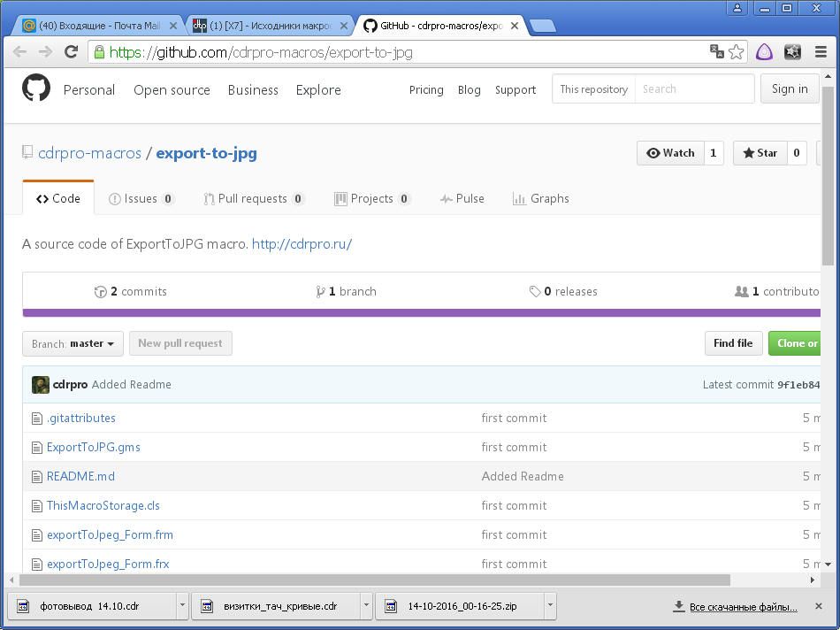Click the Chrome user profile icon in the title bar
The height and width of the screenshot is (630, 840).
(737, 7)
